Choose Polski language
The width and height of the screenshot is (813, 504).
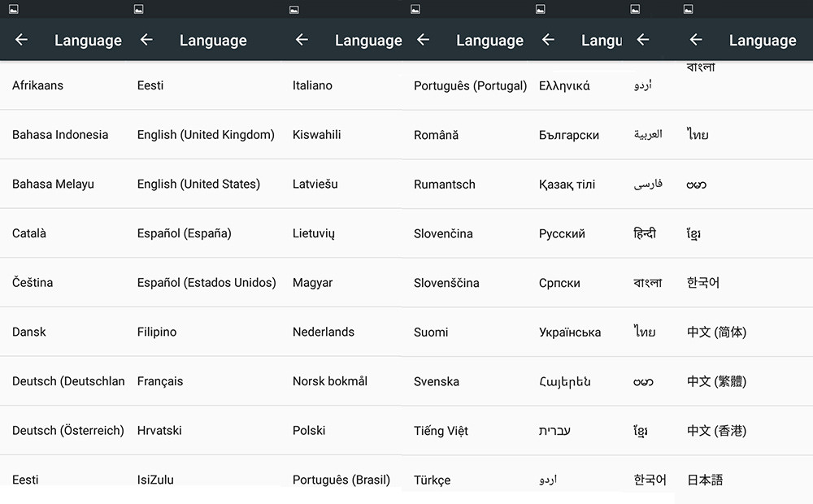coord(309,430)
